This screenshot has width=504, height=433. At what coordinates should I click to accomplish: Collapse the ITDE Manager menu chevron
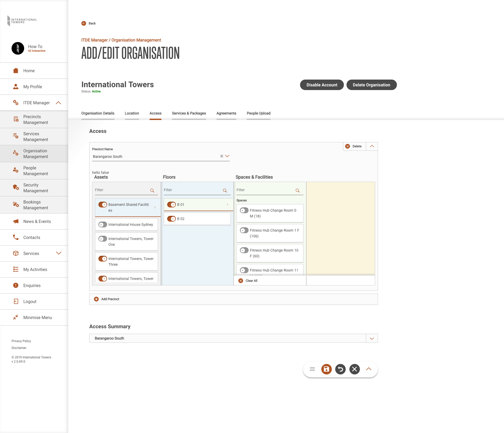(x=59, y=103)
